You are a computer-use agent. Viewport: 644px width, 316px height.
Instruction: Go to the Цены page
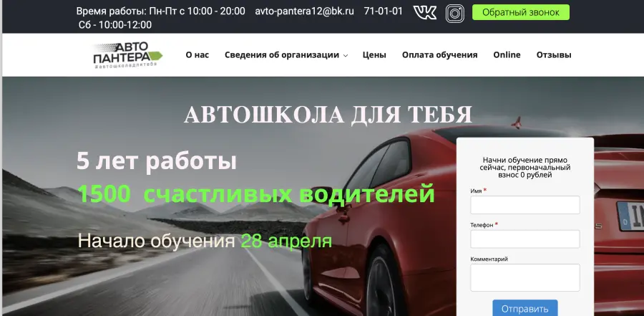[374, 55]
